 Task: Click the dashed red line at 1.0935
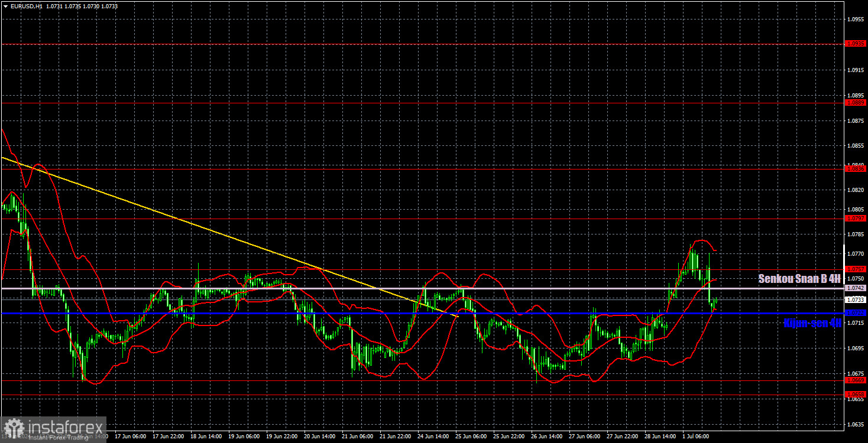pos(422,44)
